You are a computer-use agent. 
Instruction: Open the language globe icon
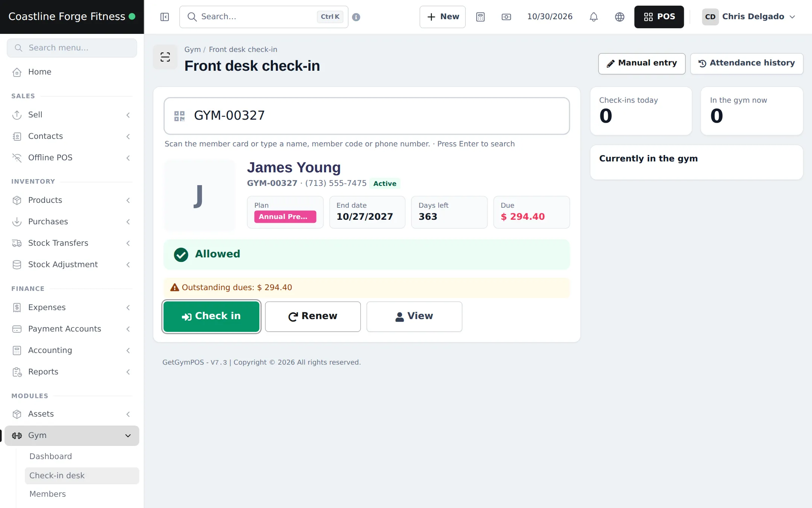(620, 17)
